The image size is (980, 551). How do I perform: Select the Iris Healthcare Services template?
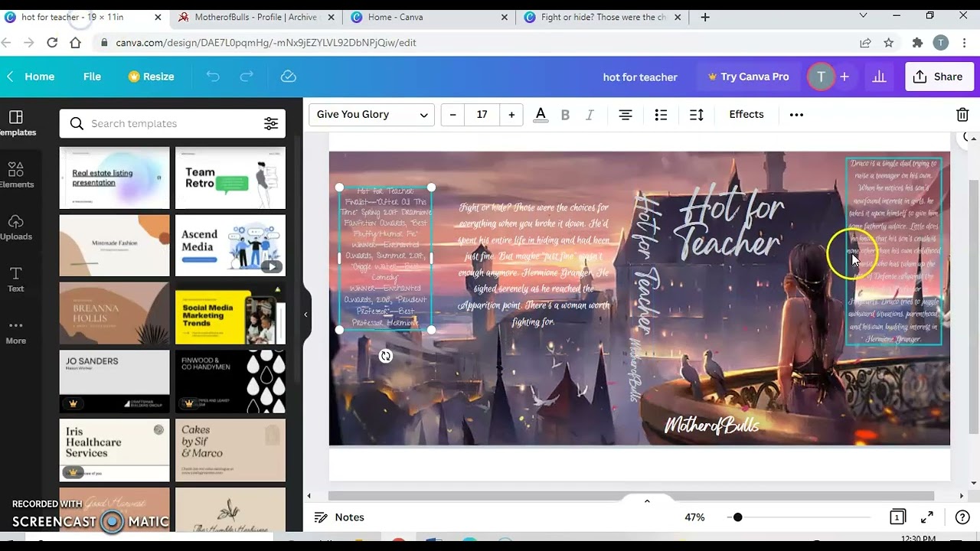click(x=115, y=449)
